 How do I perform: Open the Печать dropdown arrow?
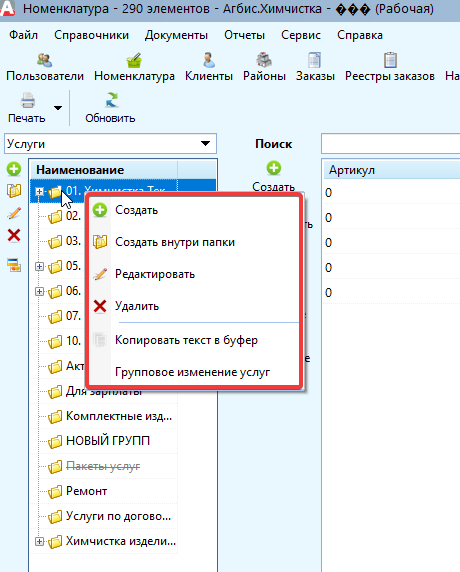[x=58, y=108]
